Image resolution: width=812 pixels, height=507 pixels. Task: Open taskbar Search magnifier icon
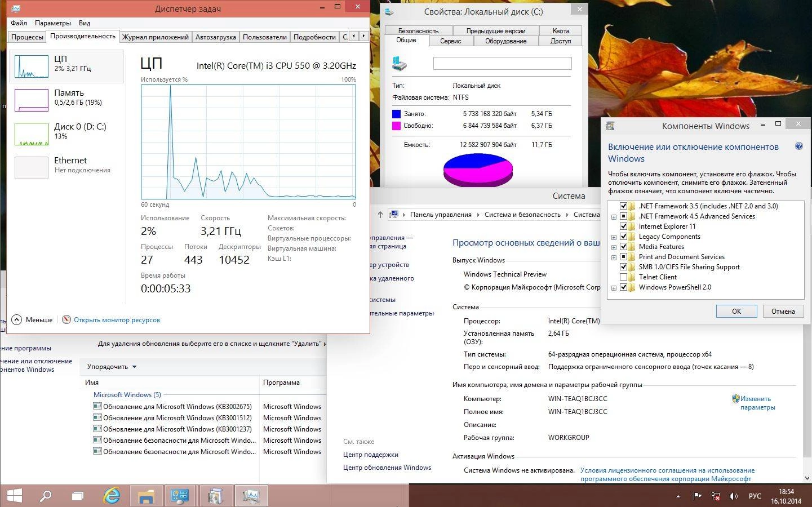(x=46, y=496)
